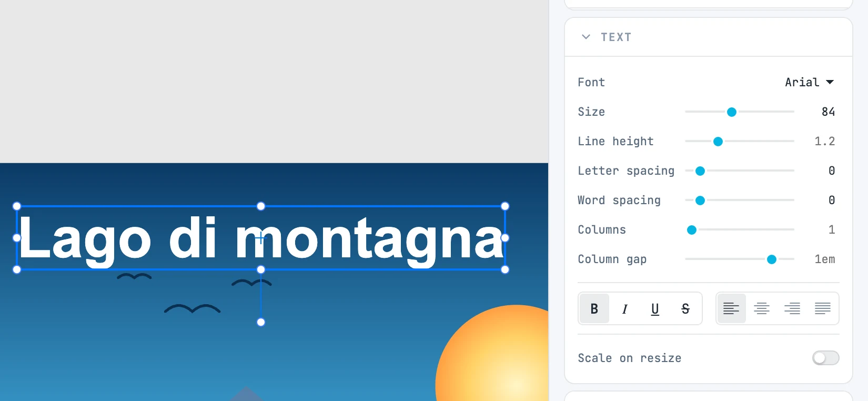Click the Column gap slider handle
Screen dimensions: 868x401
(772, 259)
